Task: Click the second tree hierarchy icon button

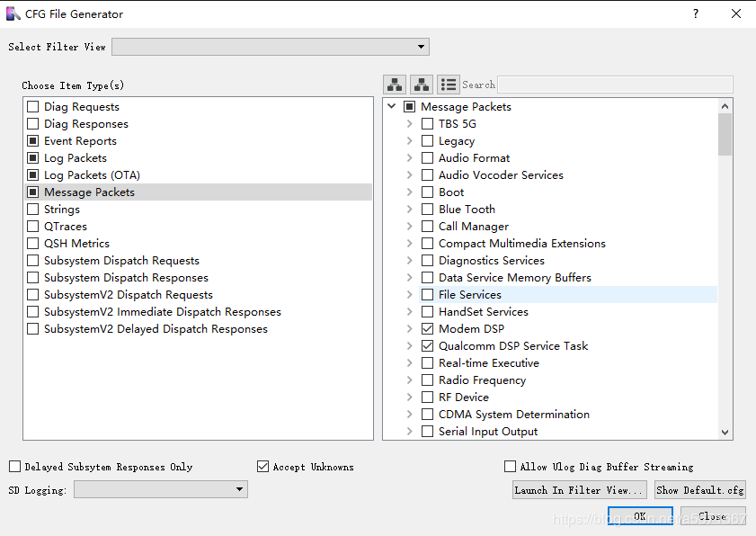Action: pos(422,85)
